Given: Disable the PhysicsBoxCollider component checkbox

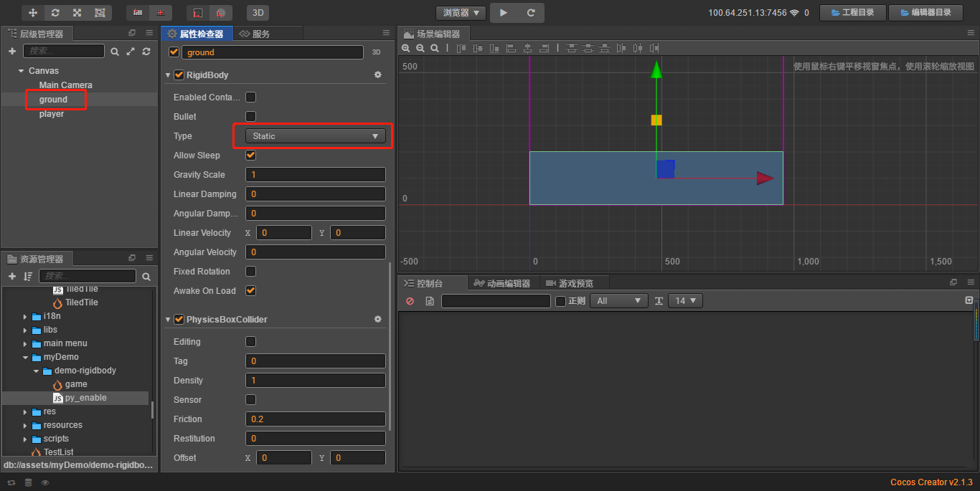Looking at the screenshot, I should coord(179,319).
